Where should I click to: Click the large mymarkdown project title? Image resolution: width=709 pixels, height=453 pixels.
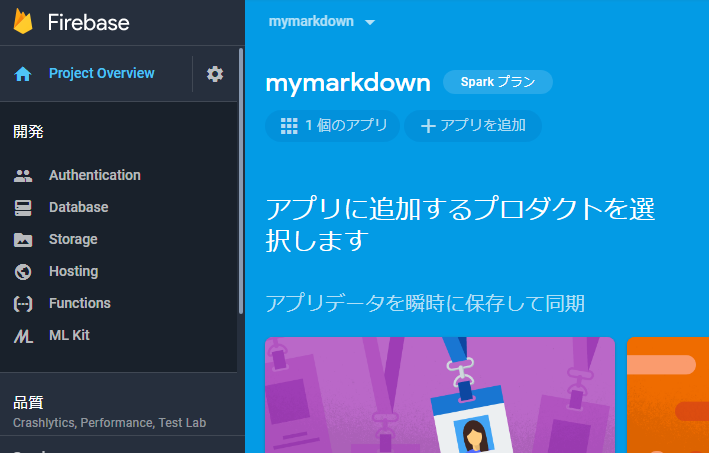348,83
